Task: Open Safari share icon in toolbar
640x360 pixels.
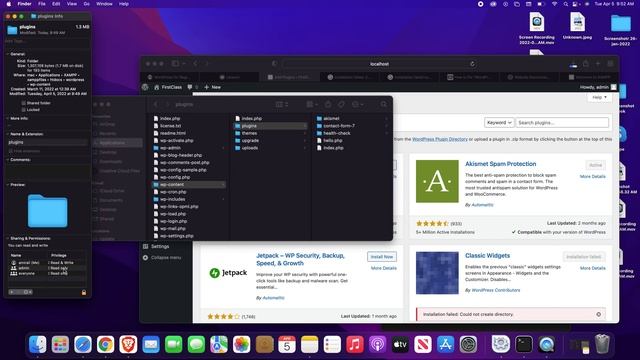Action: click(x=586, y=64)
